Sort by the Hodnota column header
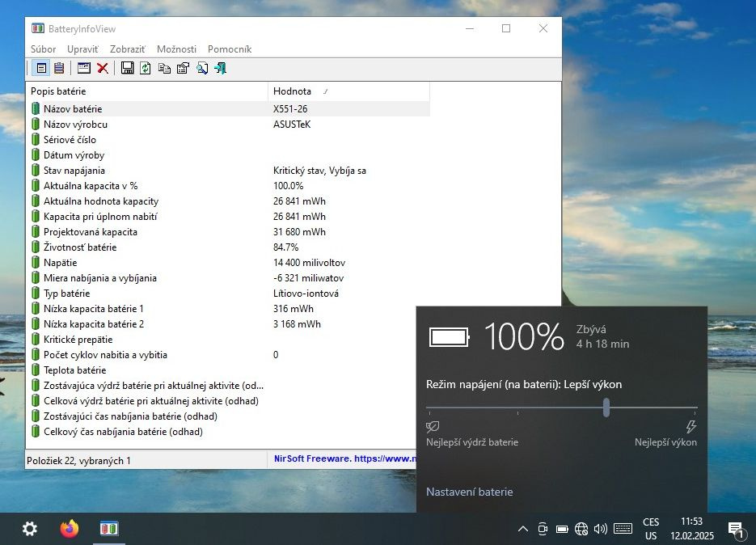 coord(292,91)
